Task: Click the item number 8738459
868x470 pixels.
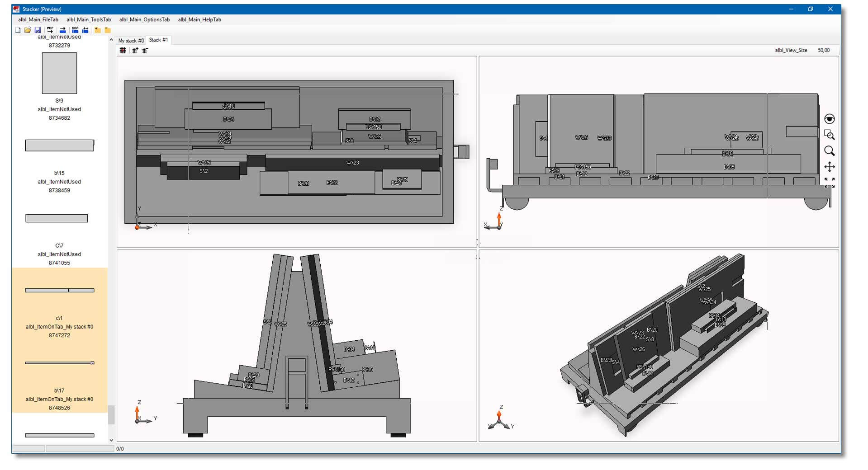Action: 59,190
